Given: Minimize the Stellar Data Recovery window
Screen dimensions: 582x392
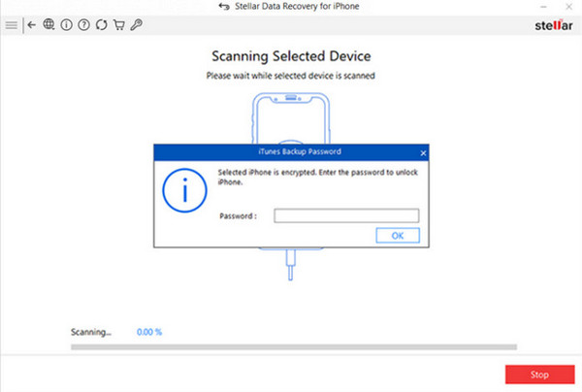Looking at the screenshot, I should point(543,7).
